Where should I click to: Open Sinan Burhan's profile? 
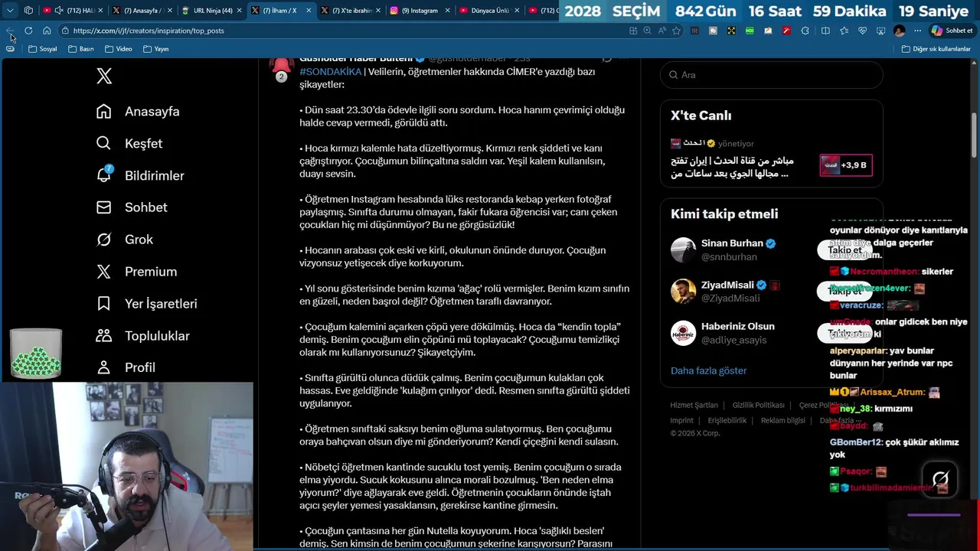click(x=732, y=243)
